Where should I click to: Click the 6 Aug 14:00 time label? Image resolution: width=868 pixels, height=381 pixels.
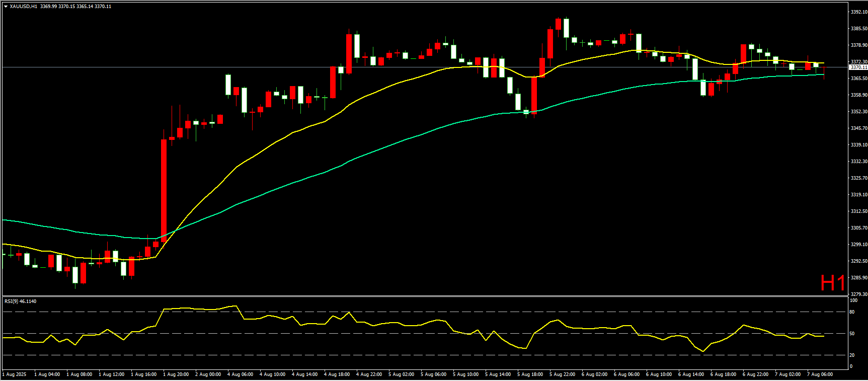[691, 374]
